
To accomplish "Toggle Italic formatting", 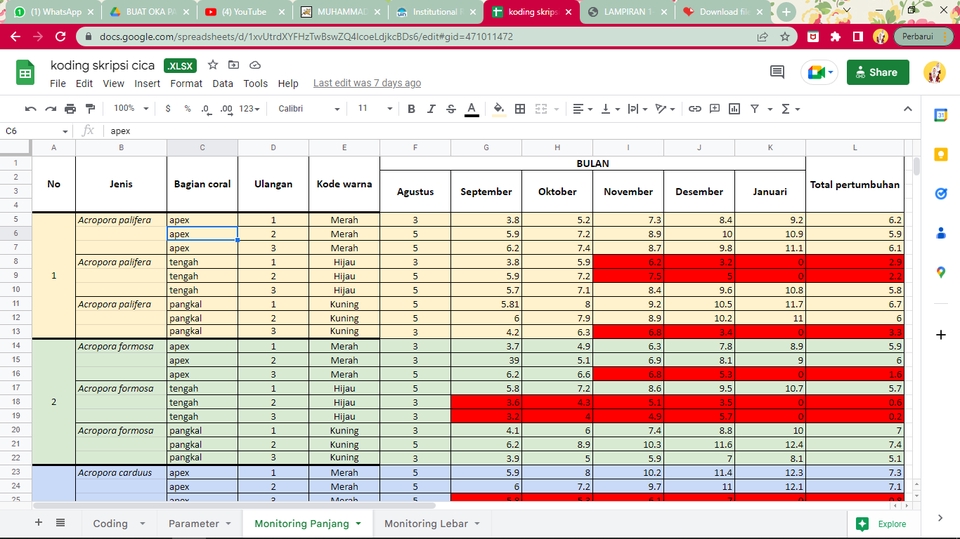I will point(431,109).
